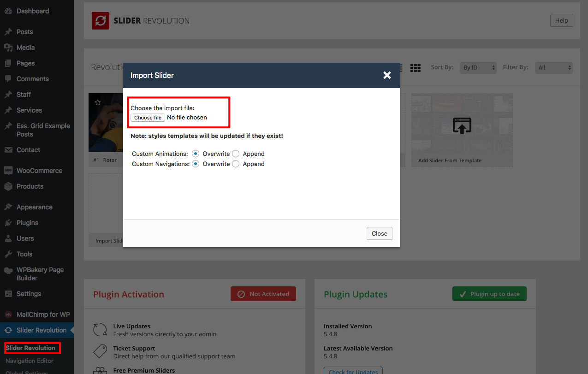This screenshot has height=374, width=588.
Task: Click the Help button
Action: [x=561, y=20]
